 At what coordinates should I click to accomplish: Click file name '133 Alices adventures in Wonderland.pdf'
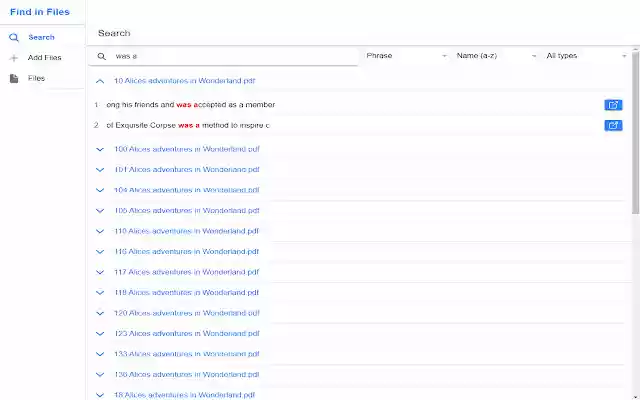(x=187, y=354)
